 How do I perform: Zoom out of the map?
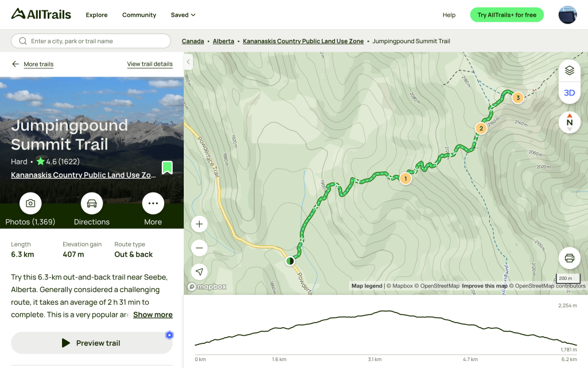click(x=199, y=248)
